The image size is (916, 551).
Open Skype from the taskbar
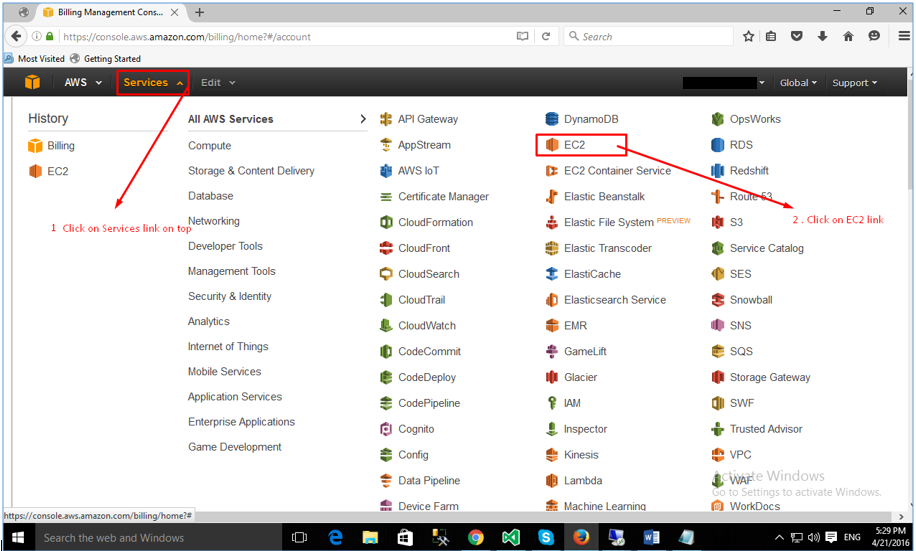click(x=546, y=537)
